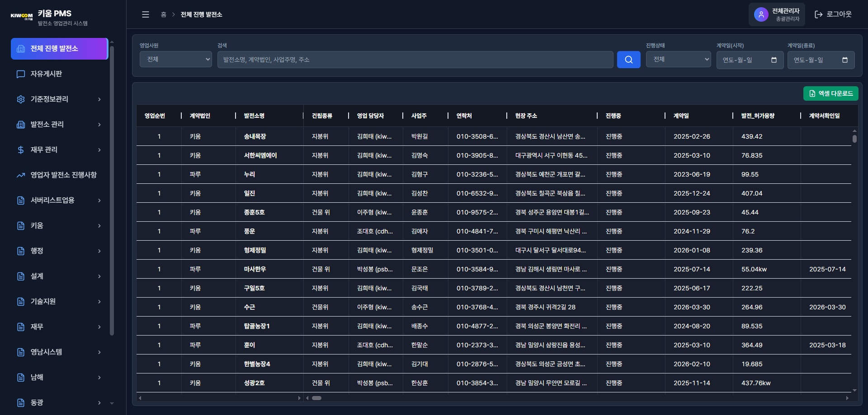Expand 기준정보관리 submenu chevron
Image resolution: width=868 pixels, height=415 pixels.
[x=99, y=99]
